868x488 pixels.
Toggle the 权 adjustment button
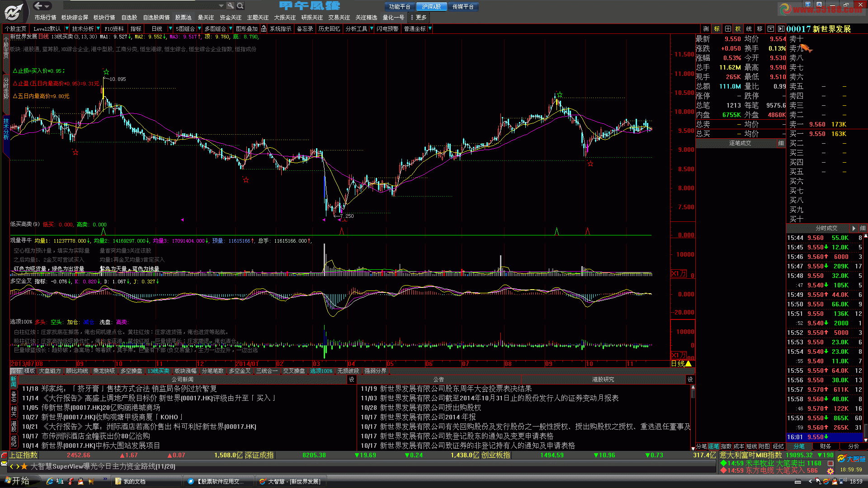point(738,28)
